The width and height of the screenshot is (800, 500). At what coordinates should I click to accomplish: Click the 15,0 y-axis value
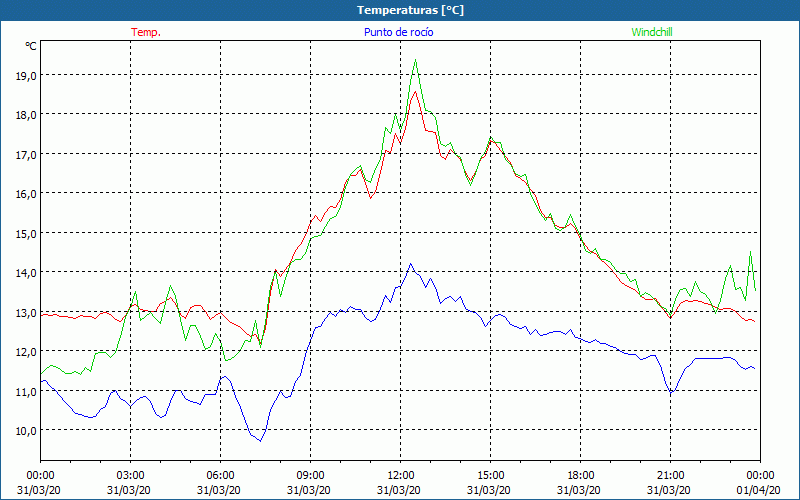tap(26, 233)
